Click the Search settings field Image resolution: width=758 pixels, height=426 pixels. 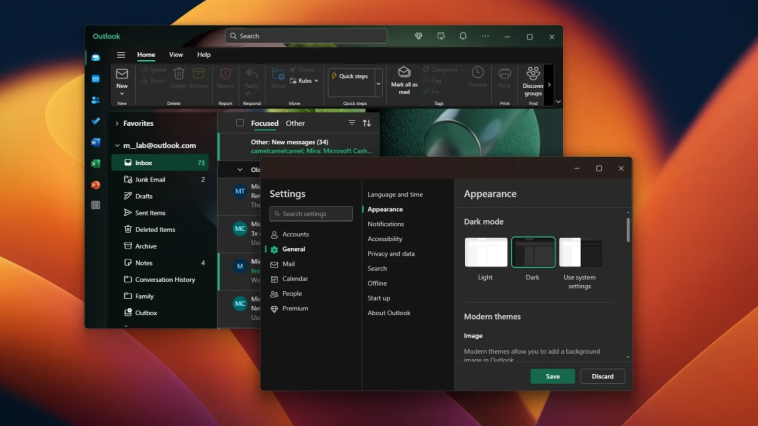coord(311,214)
